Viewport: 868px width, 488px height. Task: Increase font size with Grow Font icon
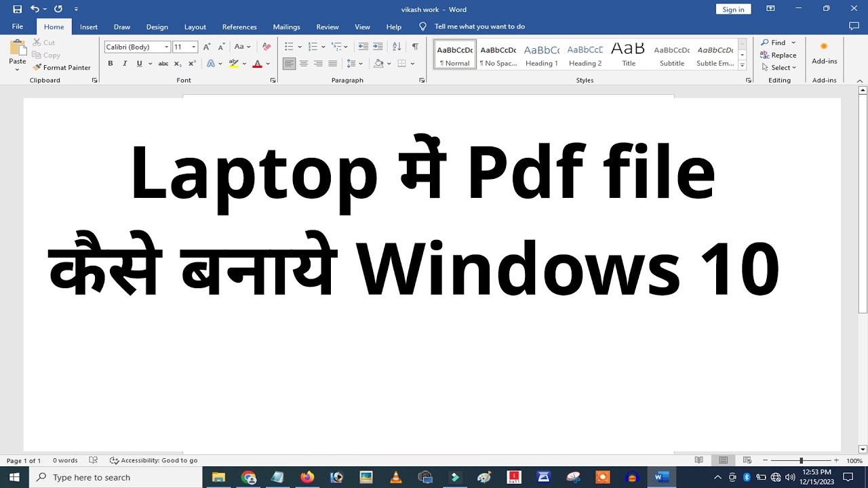[207, 47]
